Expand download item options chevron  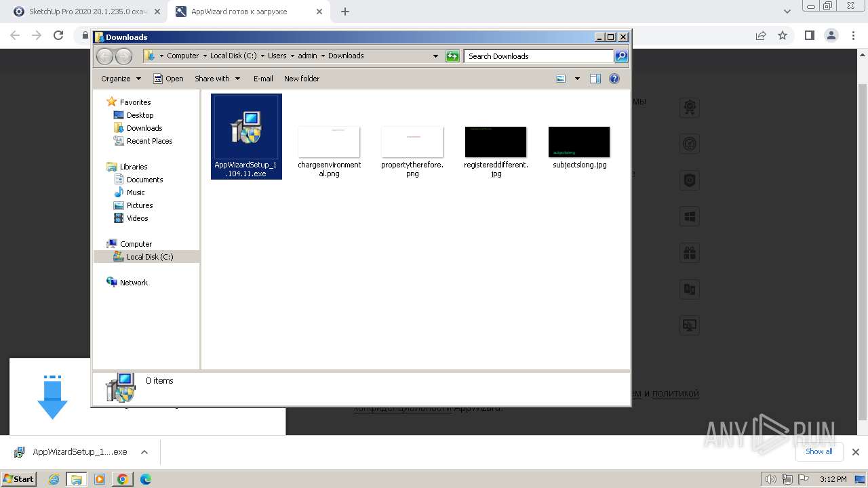[x=144, y=452]
